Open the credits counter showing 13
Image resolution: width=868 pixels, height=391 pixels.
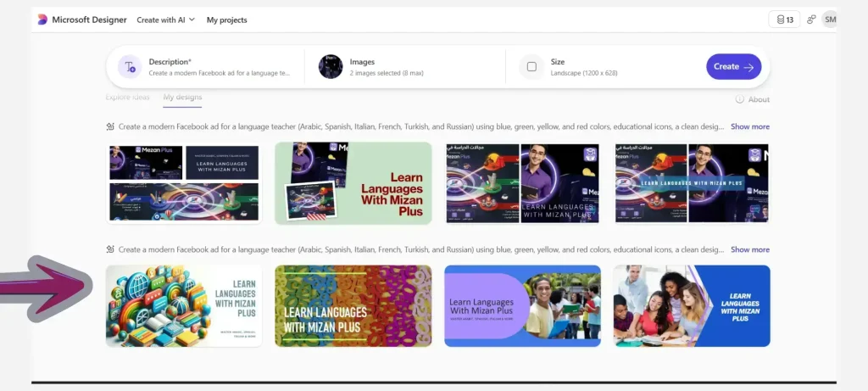click(784, 20)
